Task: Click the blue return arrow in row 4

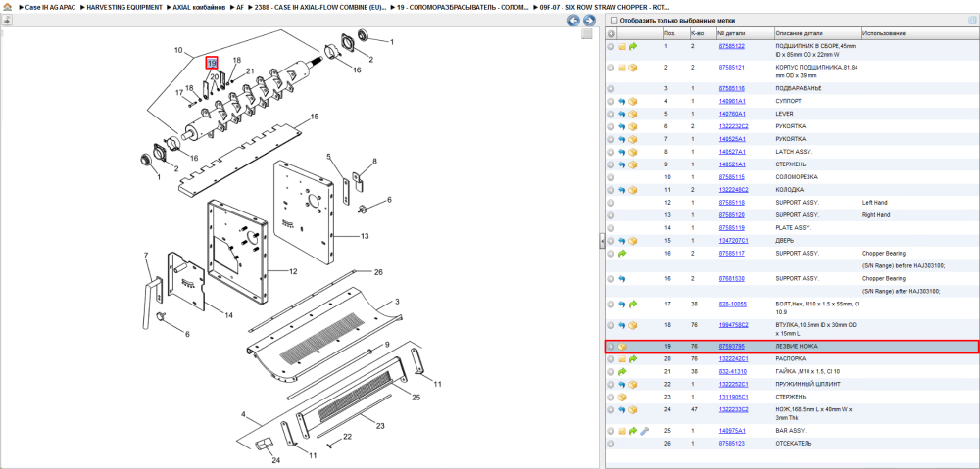Action: click(x=622, y=101)
